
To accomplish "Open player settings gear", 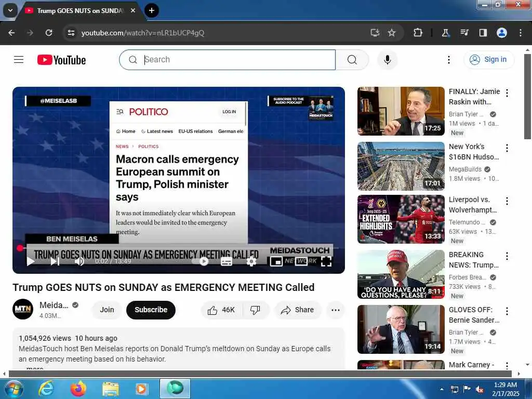I will pyautogui.click(x=251, y=261).
